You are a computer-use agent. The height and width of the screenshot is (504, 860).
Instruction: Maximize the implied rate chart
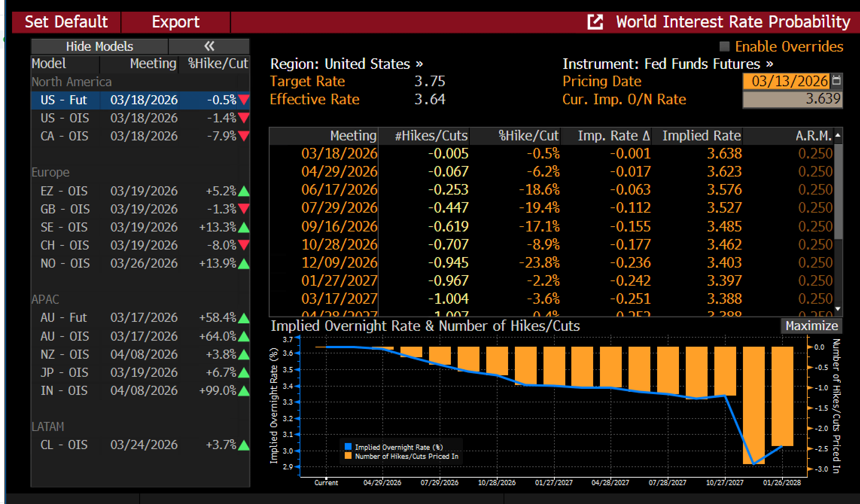(811, 326)
